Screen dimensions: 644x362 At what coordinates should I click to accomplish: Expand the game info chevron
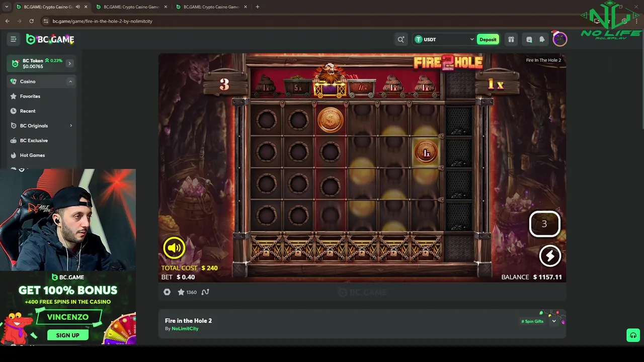point(554,321)
